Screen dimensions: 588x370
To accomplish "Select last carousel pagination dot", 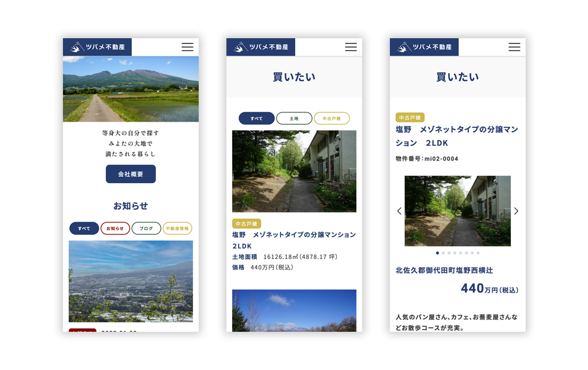I will tap(478, 253).
